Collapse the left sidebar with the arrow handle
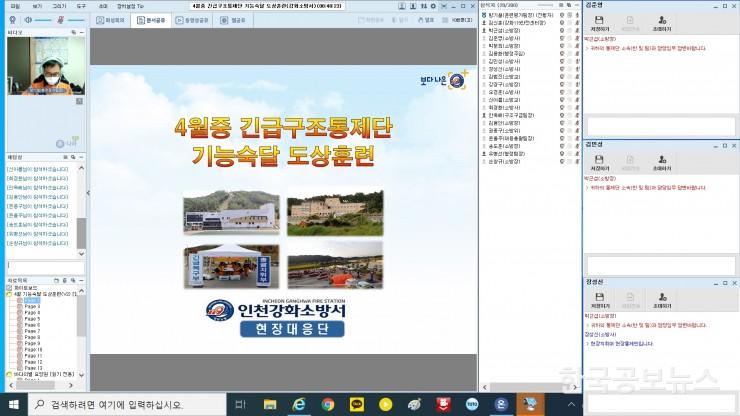740x416 pixels. [88, 193]
